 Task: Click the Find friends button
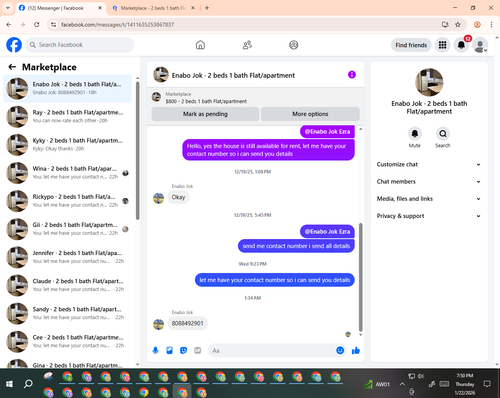click(411, 45)
